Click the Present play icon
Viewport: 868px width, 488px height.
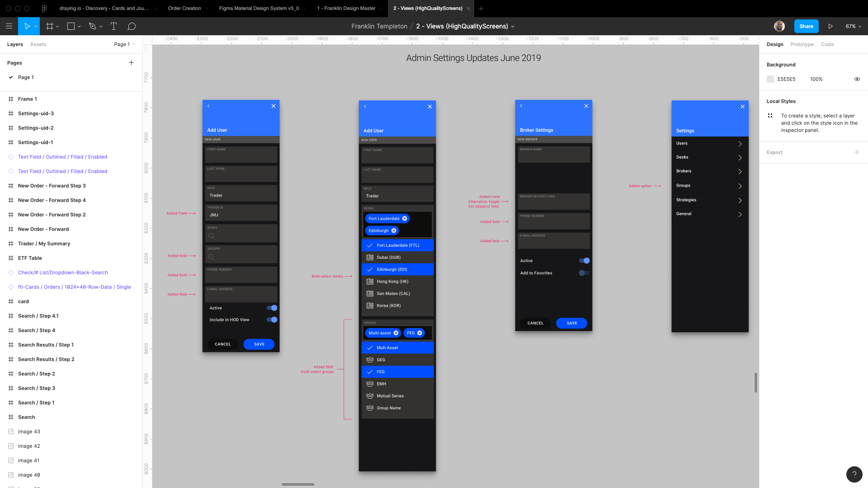coord(830,26)
